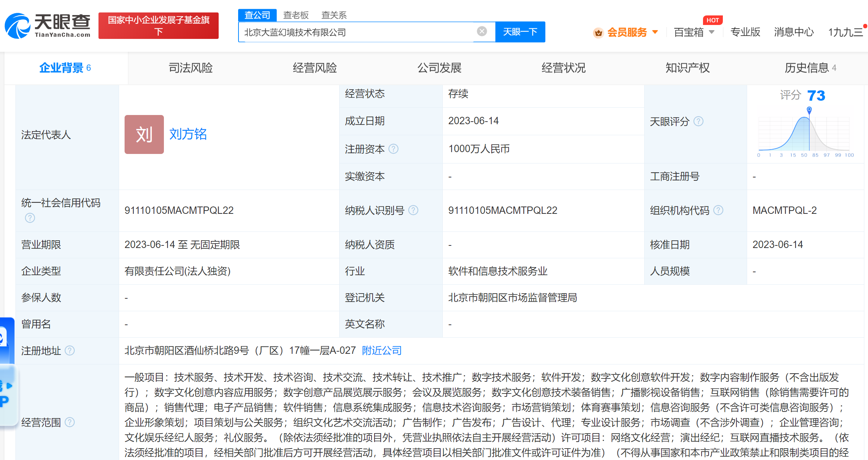Open the 消息中心 link
Image resolution: width=868 pixels, height=460 pixels.
coord(794,32)
